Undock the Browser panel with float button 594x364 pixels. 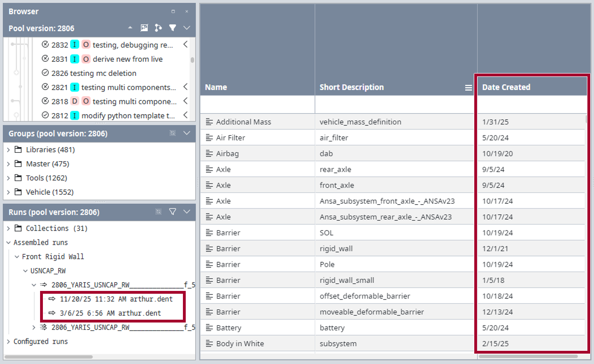(x=173, y=11)
